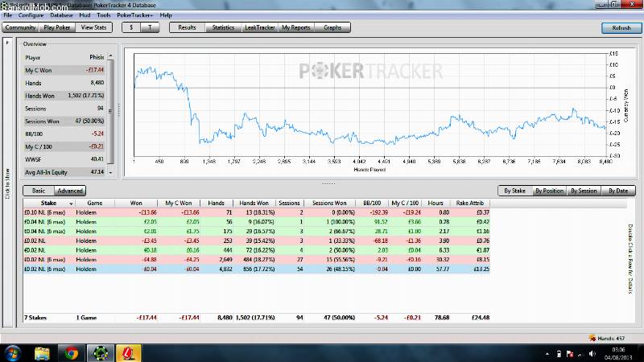Sort by the Hands column header
Viewport: 644px width, 362px height.
tap(216, 204)
